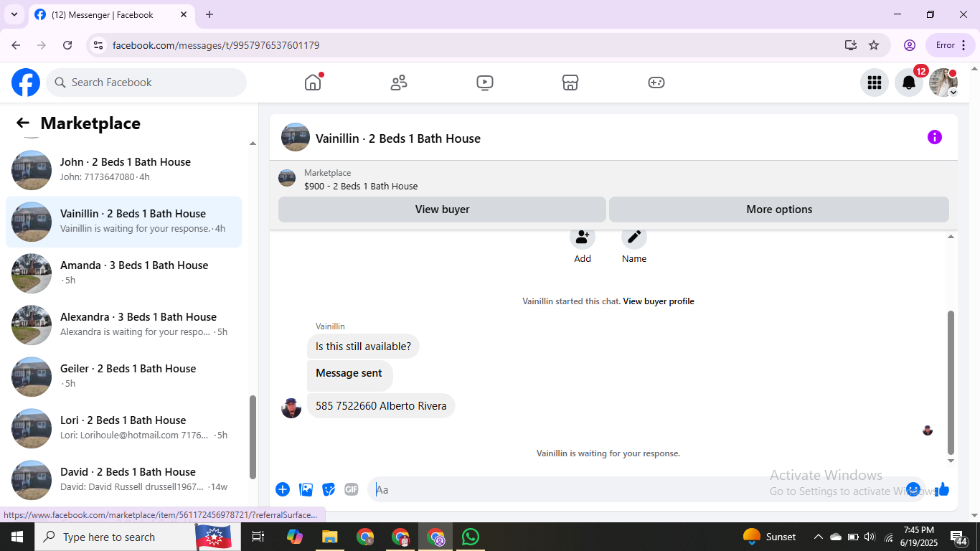Open a new browser tab
The height and width of the screenshot is (551, 980).
point(209,14)
